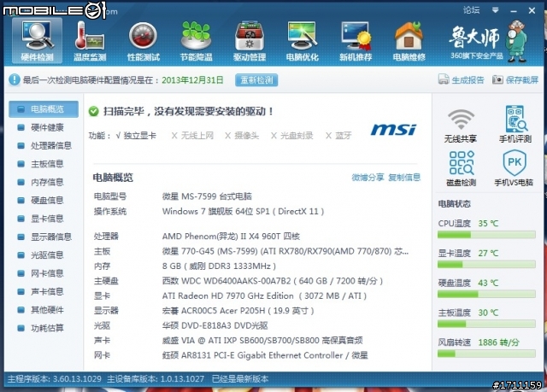The height and width of the screenshot is (392, 547).
Task: Click the blue info exclamation icon
Action: pyautogui.click(x=15, y=79)
